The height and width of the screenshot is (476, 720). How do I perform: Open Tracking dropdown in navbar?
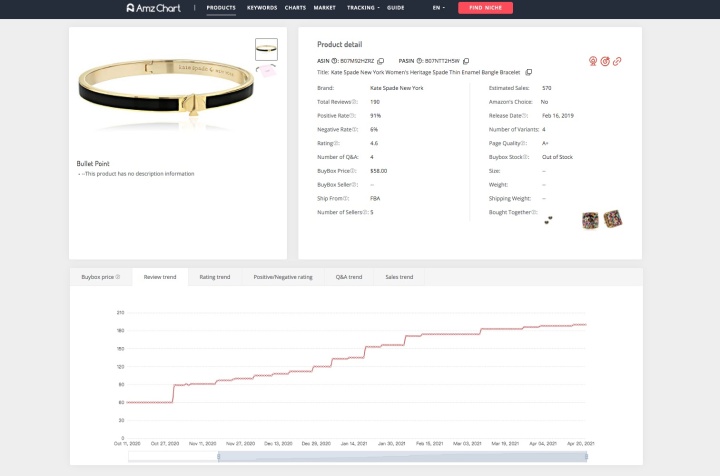click(x=363, y=8)
